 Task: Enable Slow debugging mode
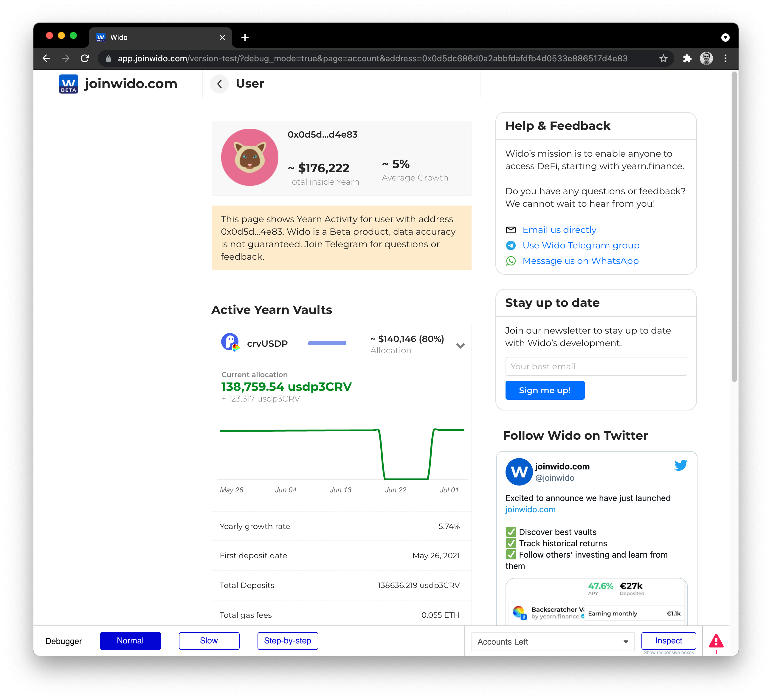pos(209,641)
